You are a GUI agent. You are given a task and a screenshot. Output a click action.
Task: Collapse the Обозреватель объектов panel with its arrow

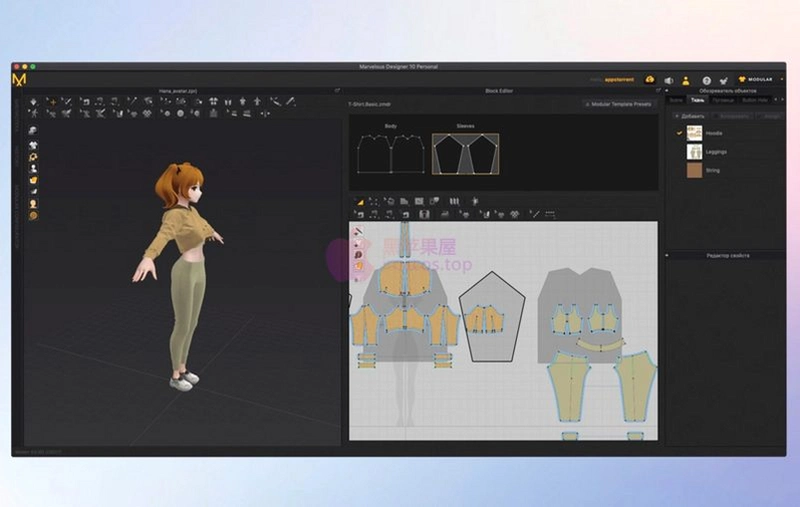coord(667,91)
